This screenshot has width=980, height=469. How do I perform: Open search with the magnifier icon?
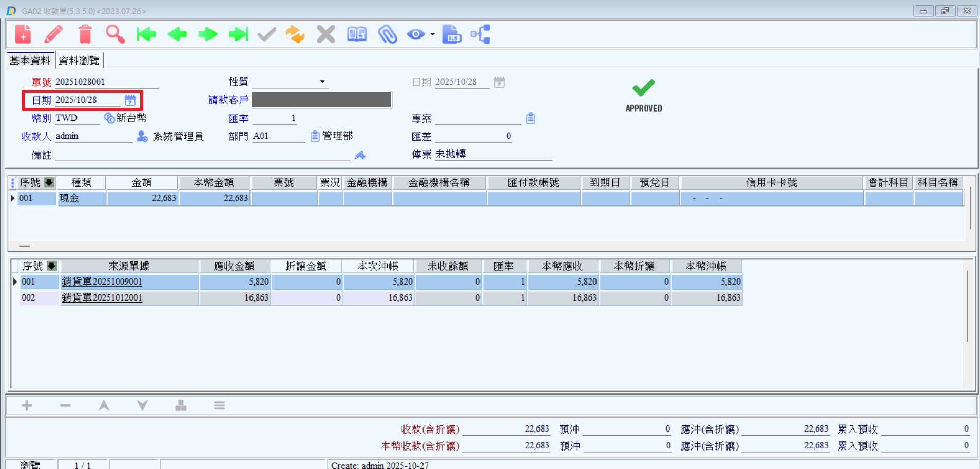click(x=115, y=34)
